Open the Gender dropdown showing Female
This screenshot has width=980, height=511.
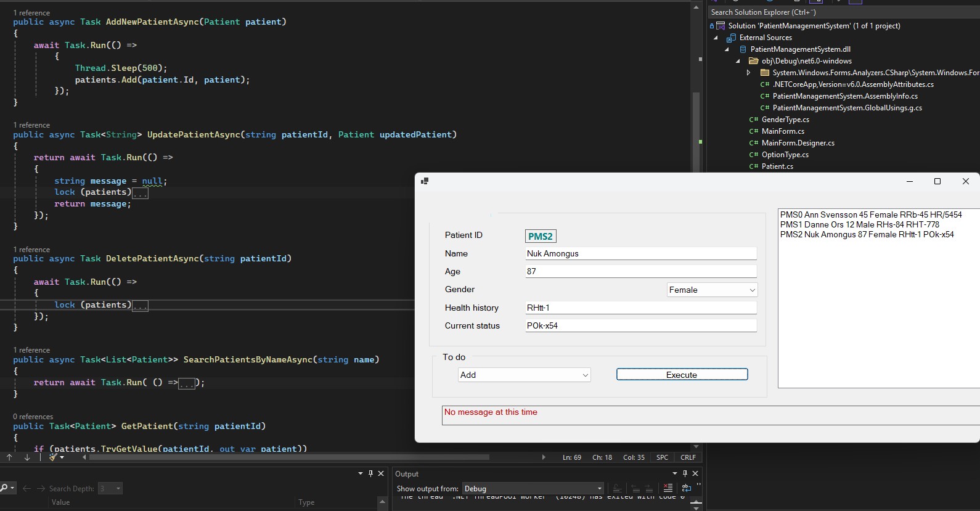click(712, 290)
